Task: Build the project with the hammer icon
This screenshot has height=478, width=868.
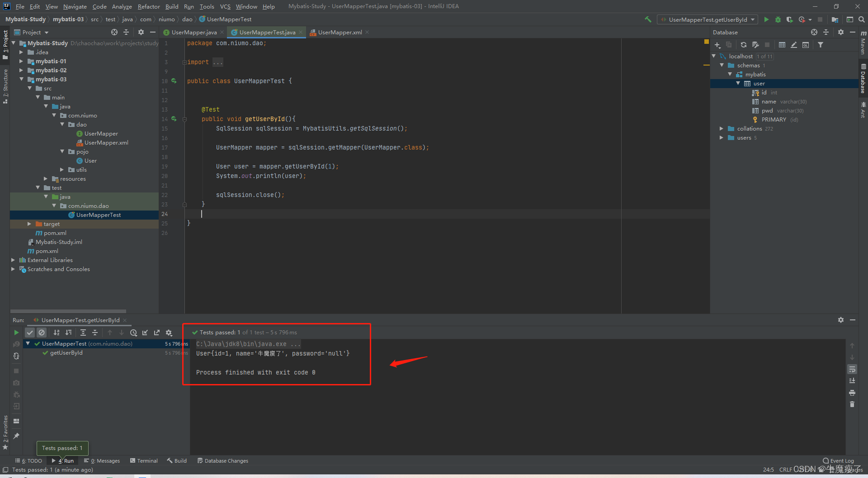Action: 648,19
